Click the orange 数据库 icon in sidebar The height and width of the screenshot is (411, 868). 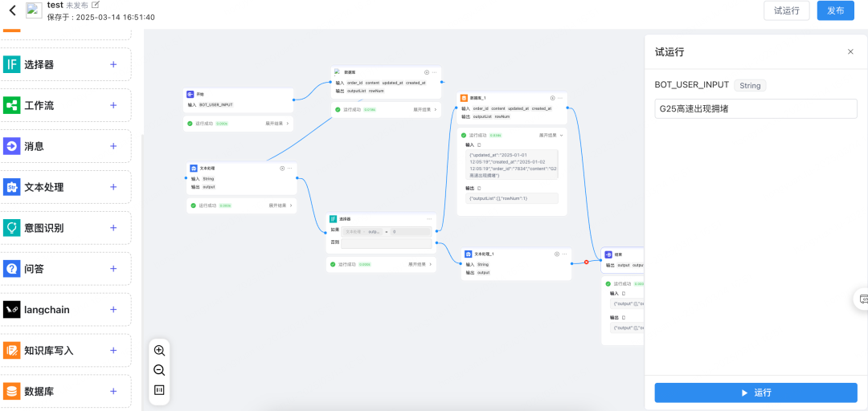(11, 392)
